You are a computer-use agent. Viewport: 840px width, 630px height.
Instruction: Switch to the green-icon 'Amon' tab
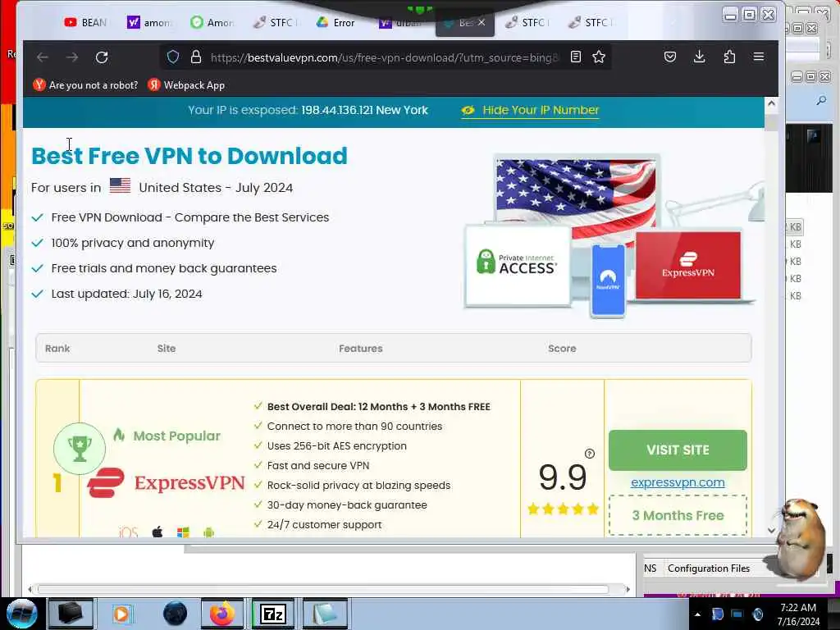click(212, 22)
